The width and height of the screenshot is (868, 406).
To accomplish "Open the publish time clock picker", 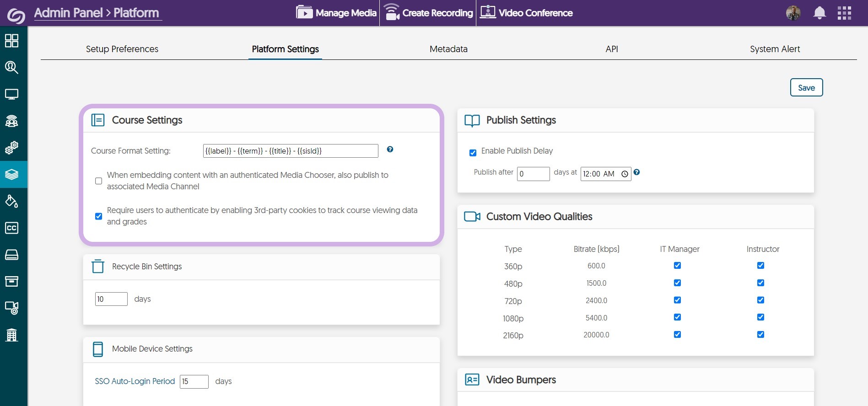I will click(625, 174).
